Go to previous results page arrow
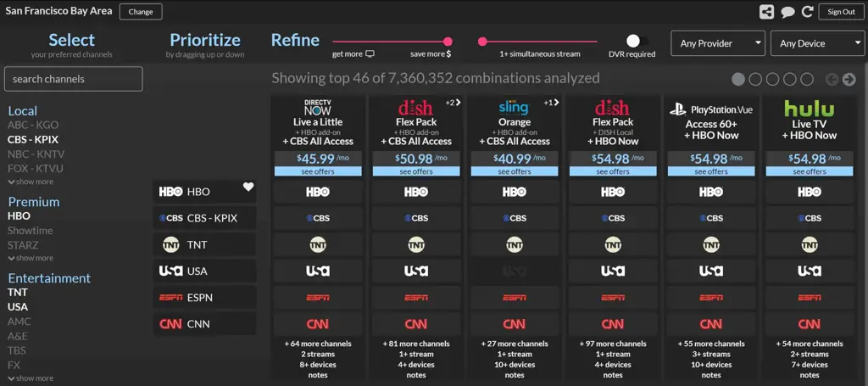The image size is (868, 386). tap(832, 79)
